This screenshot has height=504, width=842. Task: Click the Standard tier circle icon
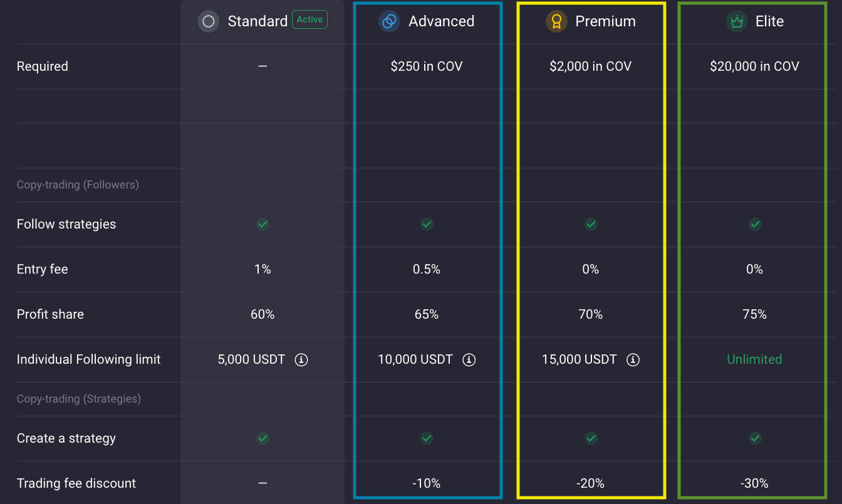point(209,22)
